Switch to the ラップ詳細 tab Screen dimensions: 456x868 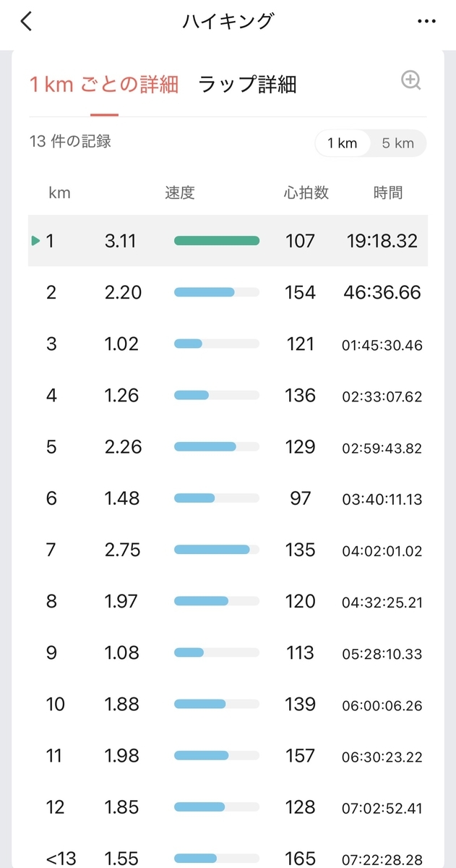click(247, 85)
